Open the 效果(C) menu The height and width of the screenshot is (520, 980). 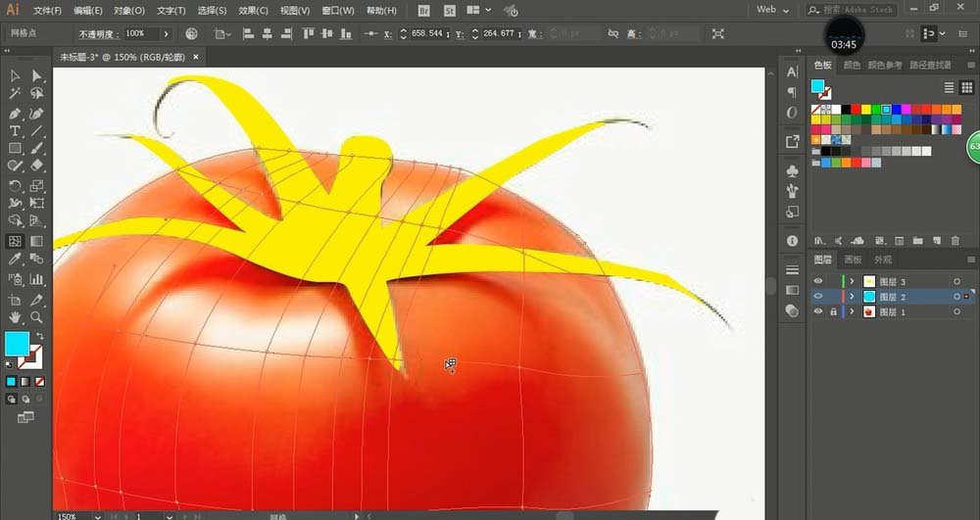[253, 11]
